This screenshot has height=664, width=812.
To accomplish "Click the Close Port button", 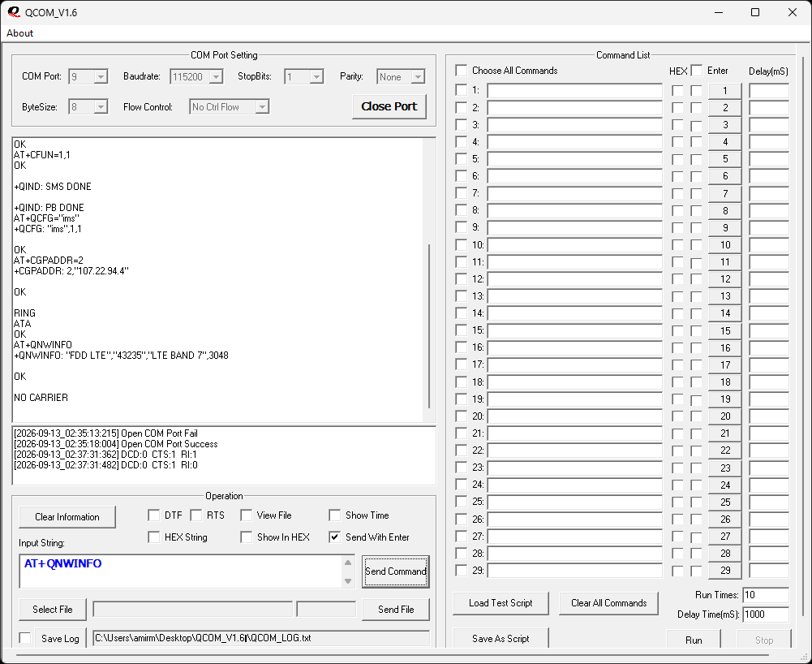I will (x=389, y=106).
